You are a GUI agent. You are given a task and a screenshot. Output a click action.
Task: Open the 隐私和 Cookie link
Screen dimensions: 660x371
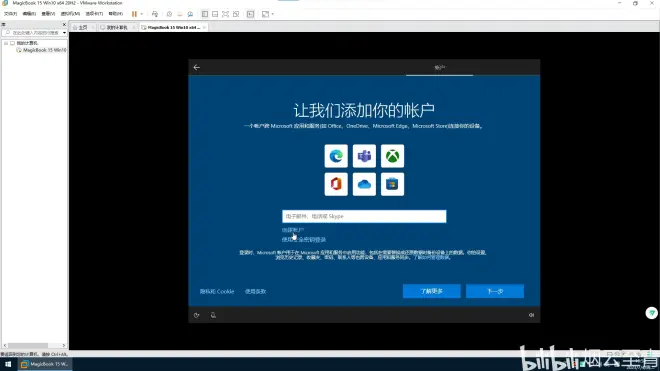[217, 291]
